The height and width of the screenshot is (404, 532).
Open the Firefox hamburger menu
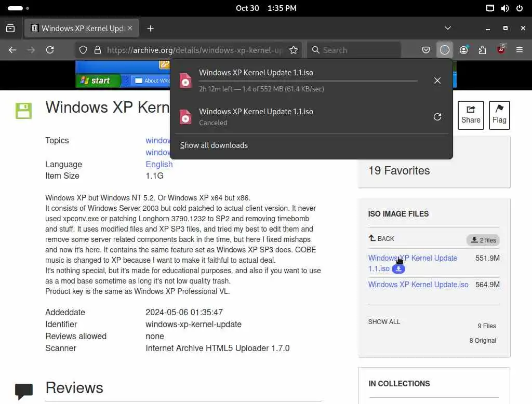(x=520, y=50)
